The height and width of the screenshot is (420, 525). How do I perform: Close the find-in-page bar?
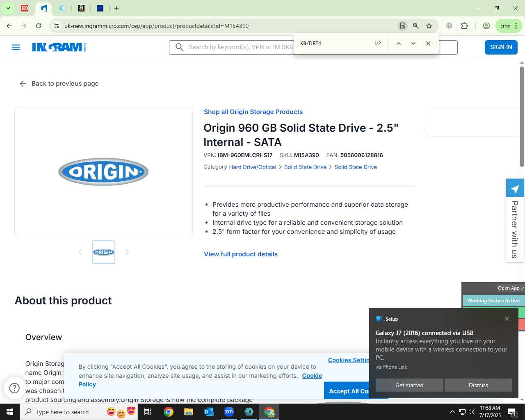(x=428, y=43)
